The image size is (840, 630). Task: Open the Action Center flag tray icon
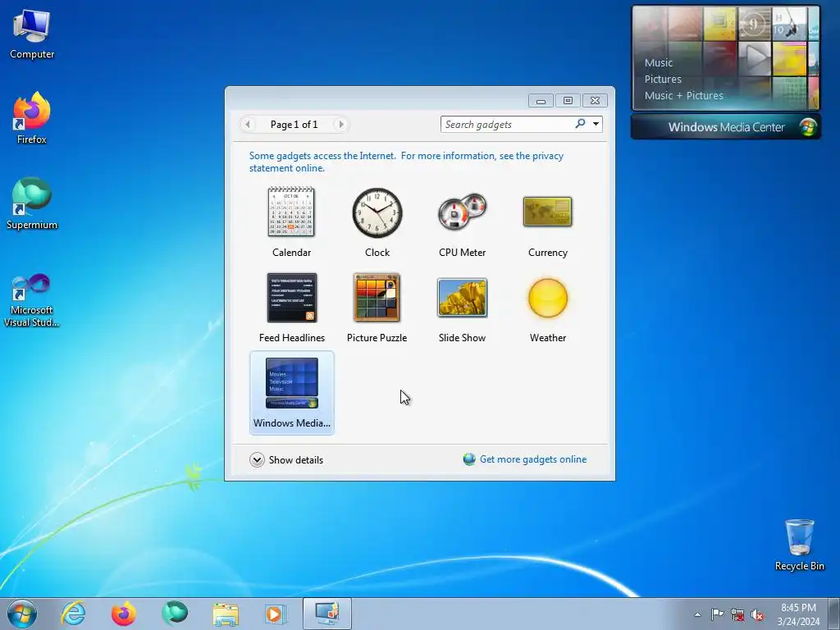coord(717,614)
